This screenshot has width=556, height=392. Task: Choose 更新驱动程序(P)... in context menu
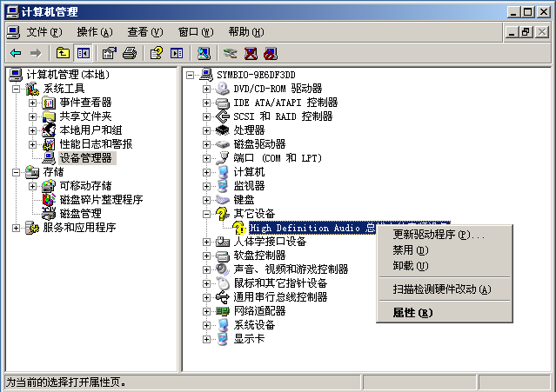point(439,235)
